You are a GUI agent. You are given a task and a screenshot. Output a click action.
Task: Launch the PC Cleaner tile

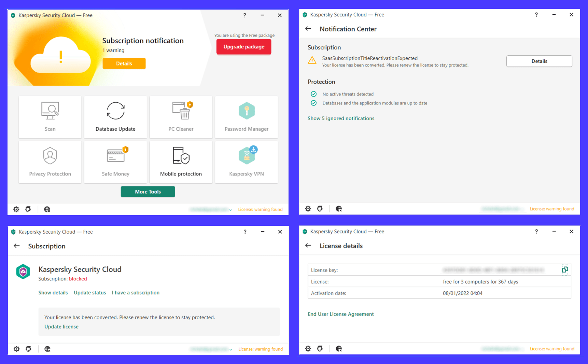181,117
